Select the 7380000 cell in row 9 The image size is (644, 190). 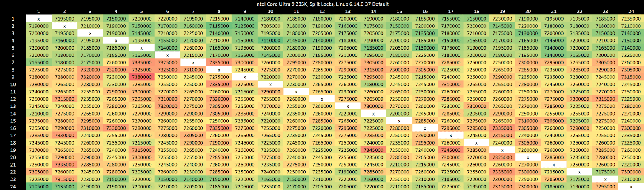tap(142, 77)
